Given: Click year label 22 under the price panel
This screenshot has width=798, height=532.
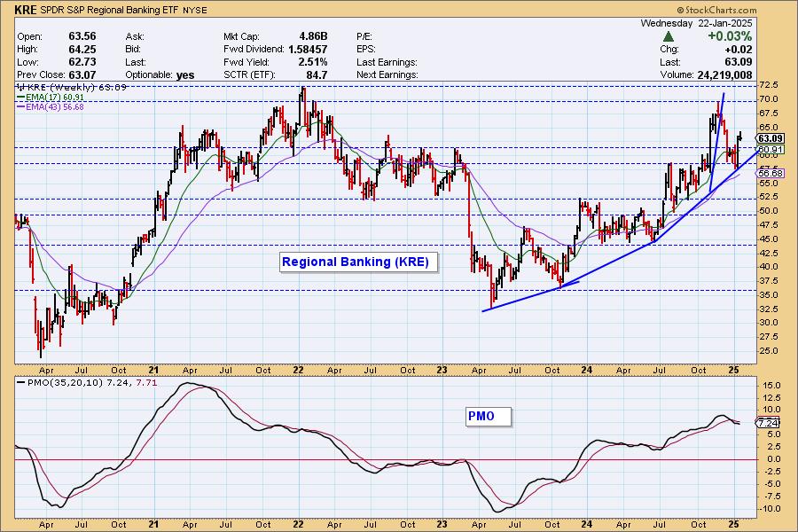Looking at the screenshot, I should (298, 370).
